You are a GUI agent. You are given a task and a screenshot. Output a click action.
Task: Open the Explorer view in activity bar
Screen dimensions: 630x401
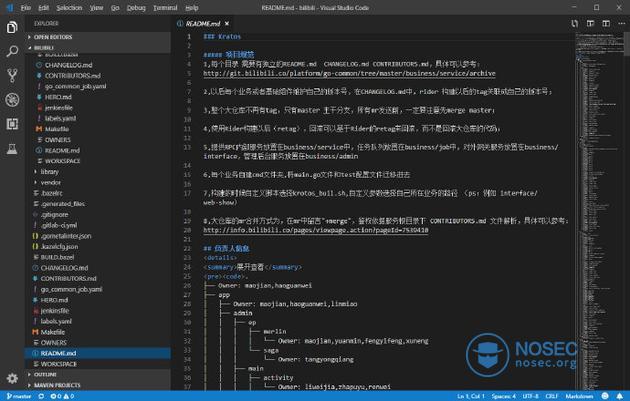pos(11,26)
